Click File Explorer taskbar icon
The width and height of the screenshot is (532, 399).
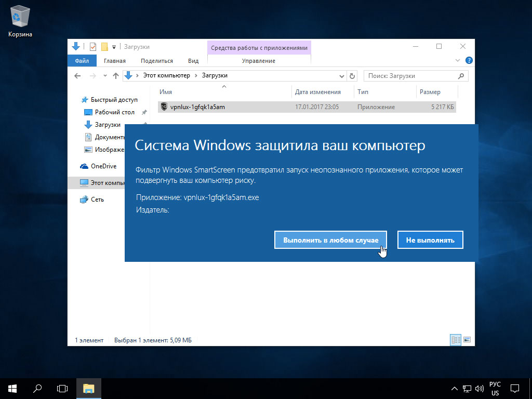tap(88, 389)
